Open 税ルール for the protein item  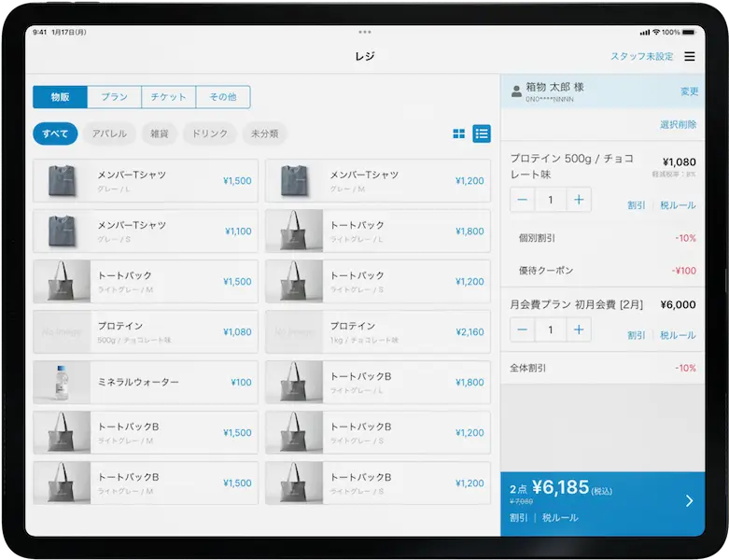tap(678, 205)
